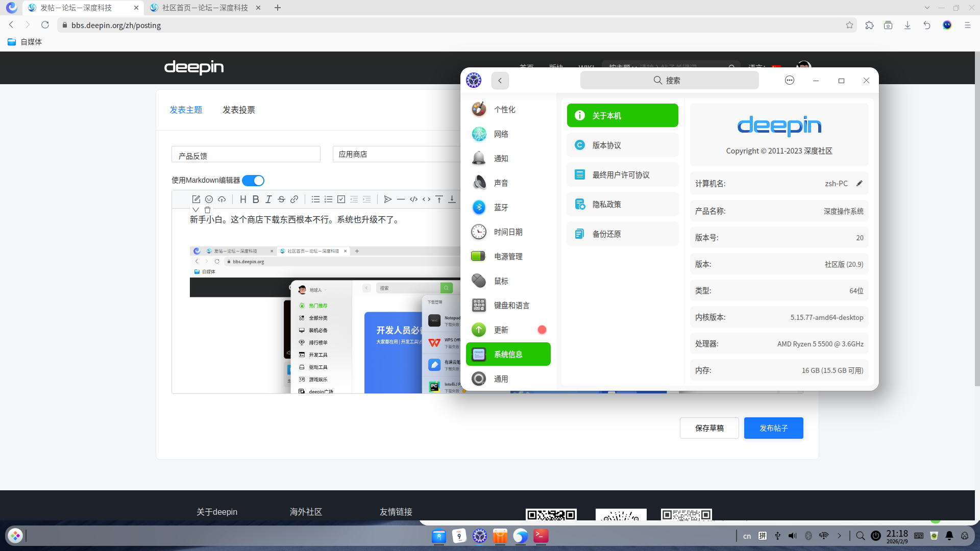
Task: Open the App Store from the taskbar
Action: pyautogui.click(x=500, y=536)
